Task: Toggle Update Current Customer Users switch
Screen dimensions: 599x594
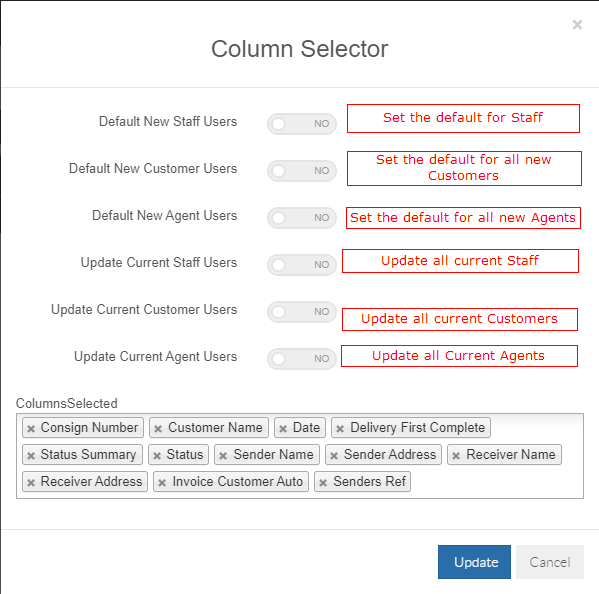Action: (302, 312)
